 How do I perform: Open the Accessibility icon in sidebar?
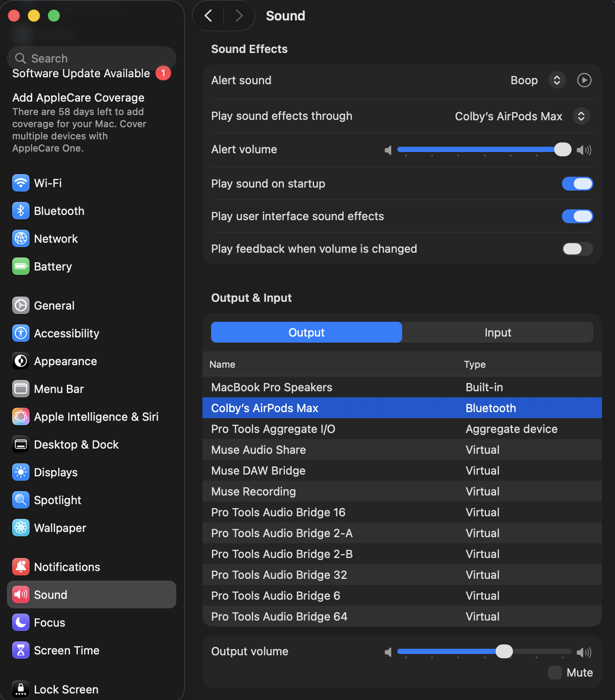click(21, 333)
